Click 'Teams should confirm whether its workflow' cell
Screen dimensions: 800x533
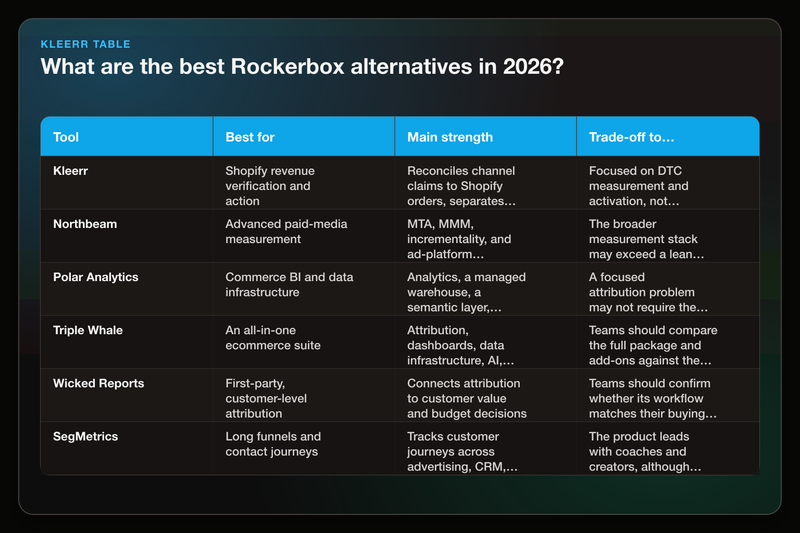[x=668, y=395]
